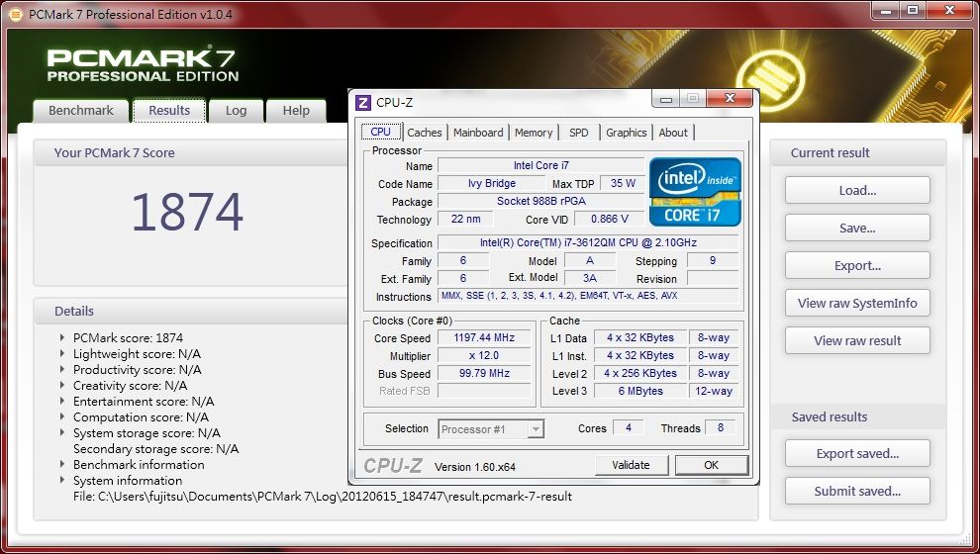Click the CPU-Z Version 1.60.x64 text

point(475,467)
